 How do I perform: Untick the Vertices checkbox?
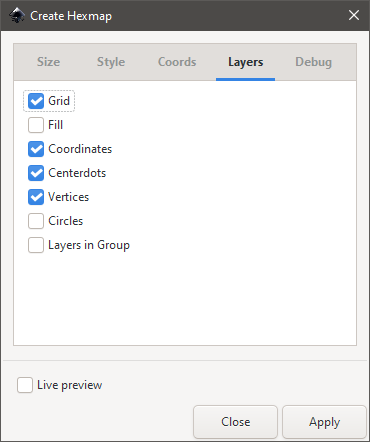point(36,197)
